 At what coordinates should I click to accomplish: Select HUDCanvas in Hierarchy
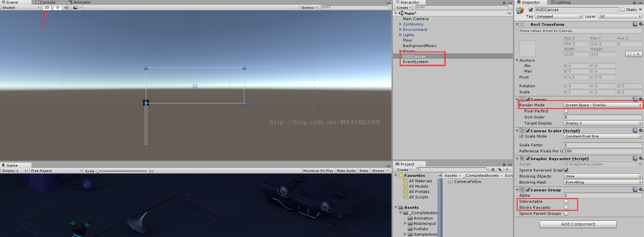[x=414, y=56]
